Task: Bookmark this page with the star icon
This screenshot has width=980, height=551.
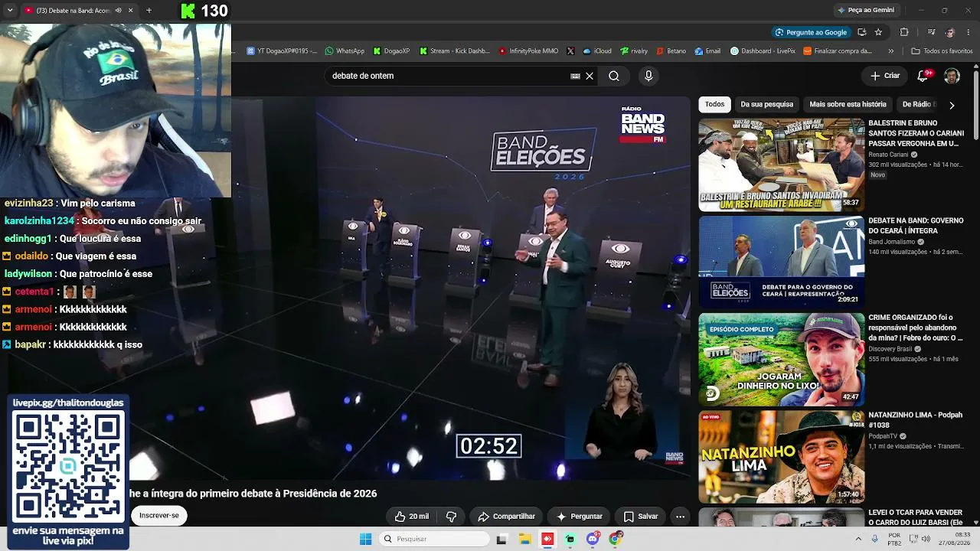Action: point(878,32)
